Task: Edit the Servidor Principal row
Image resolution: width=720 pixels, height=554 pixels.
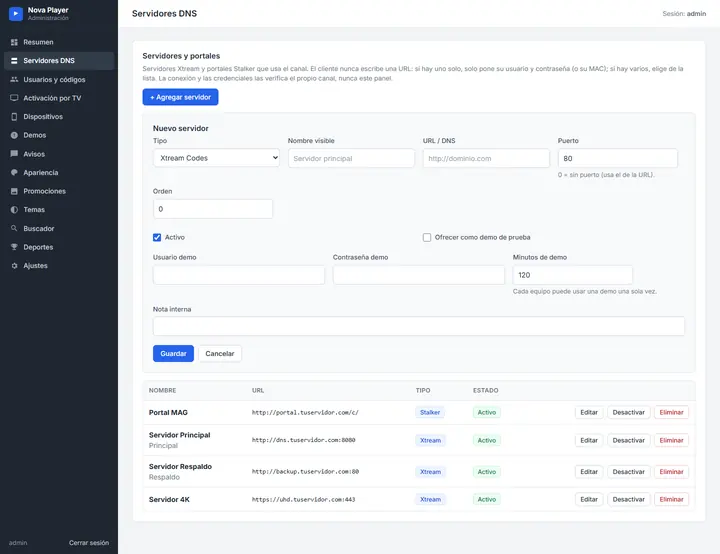Action: pos(589,441)
